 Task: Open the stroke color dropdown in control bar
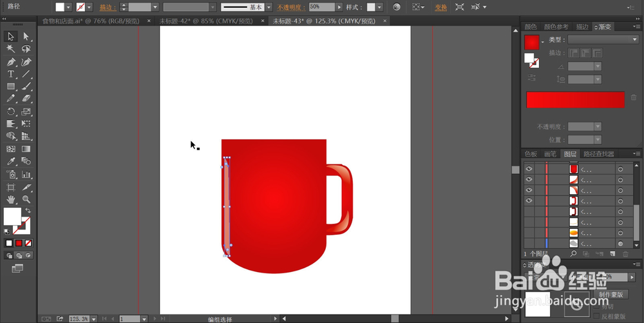(x=90, y=7)
